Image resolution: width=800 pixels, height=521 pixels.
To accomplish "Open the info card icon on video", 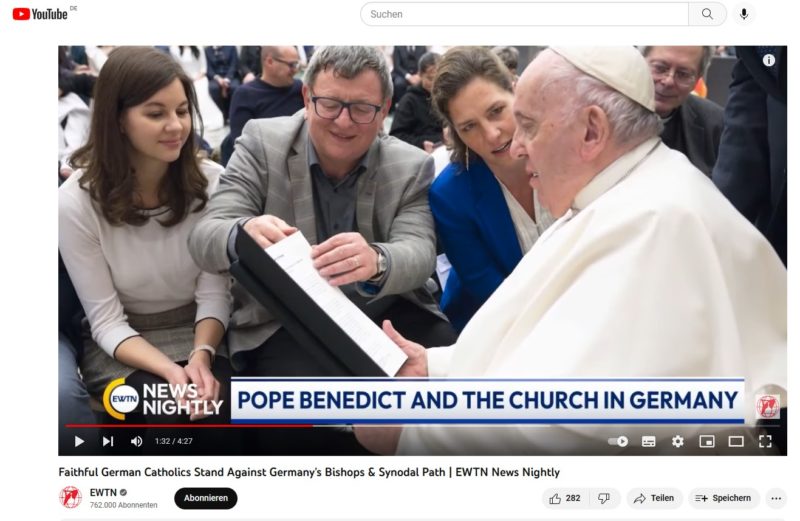I will pos(768,60).
